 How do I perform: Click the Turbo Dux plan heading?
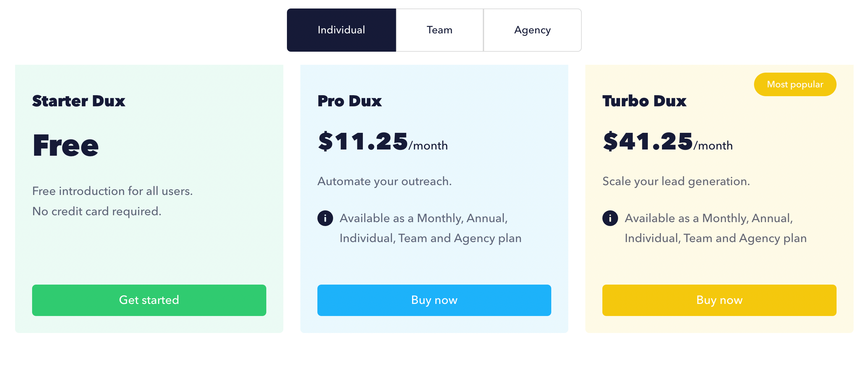pos(644,101)
